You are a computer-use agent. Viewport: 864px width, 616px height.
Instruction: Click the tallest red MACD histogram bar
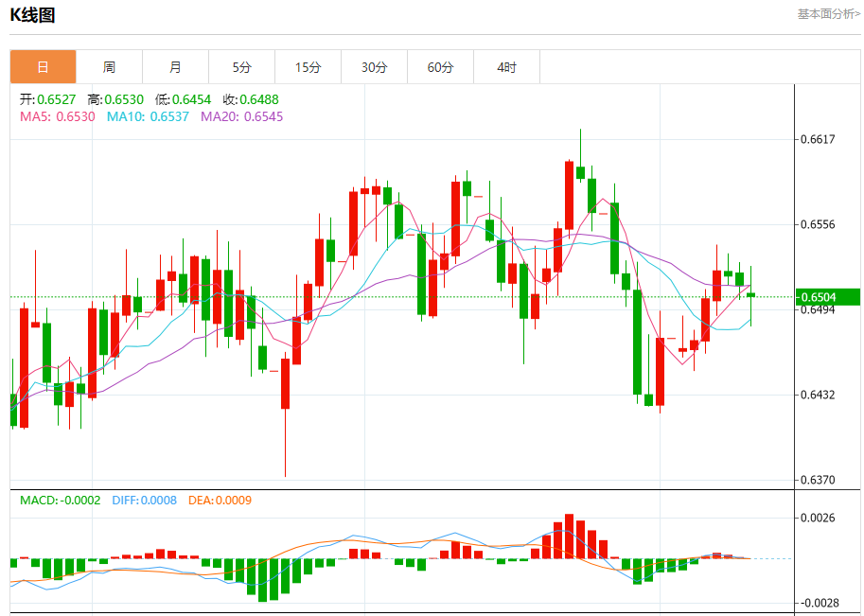click(x=569, y=537)
